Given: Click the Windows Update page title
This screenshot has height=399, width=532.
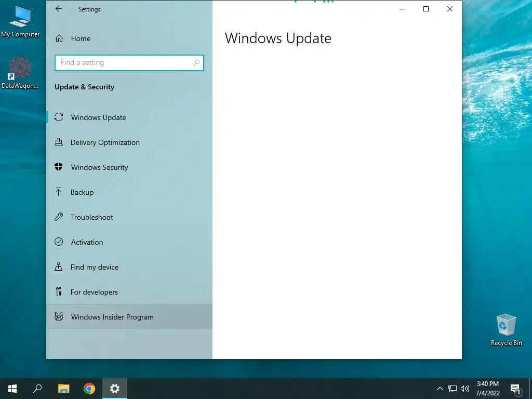Looking at the screenshot, I should pos(278,38).
